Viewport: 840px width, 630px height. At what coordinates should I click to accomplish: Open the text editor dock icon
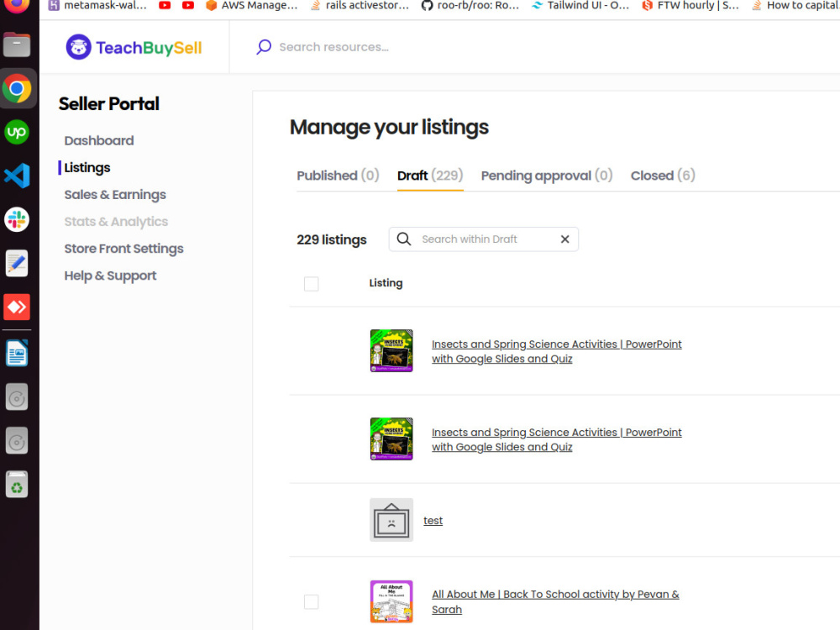point(17,263)
